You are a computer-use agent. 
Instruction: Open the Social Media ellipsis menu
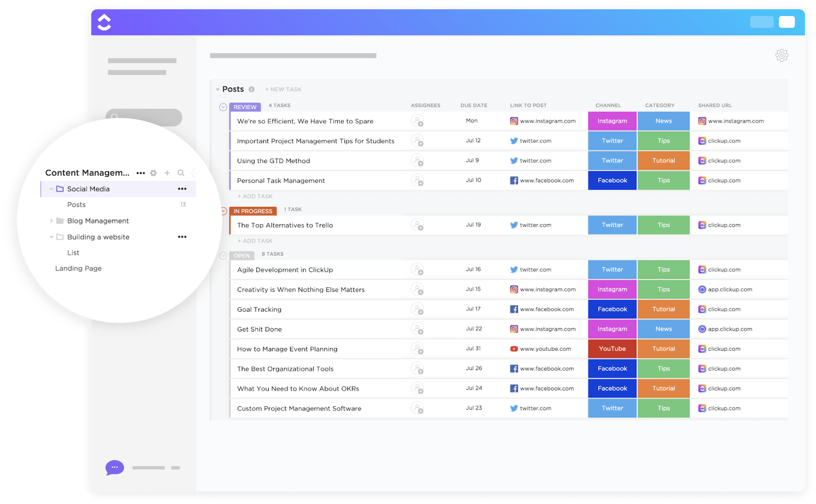pyautogui.click(x=182, y=189)
